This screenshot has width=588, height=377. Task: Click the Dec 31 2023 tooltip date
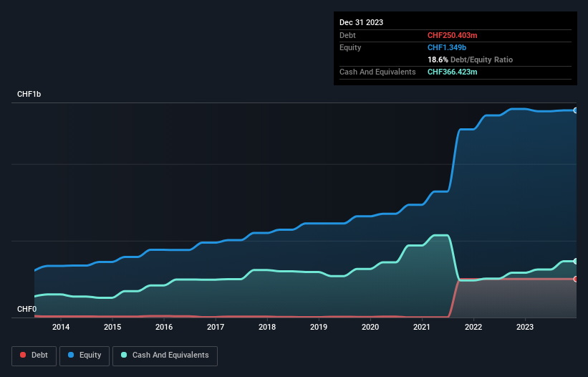coord(361,22)
